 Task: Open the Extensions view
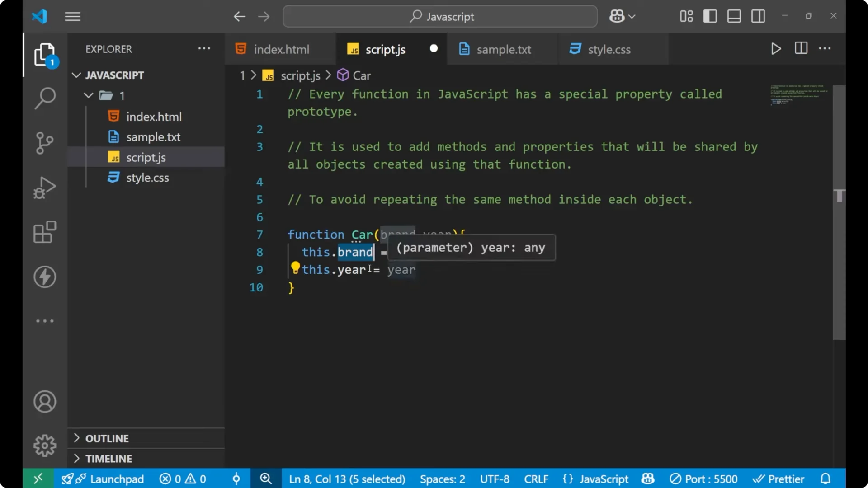tap(45, 232)
